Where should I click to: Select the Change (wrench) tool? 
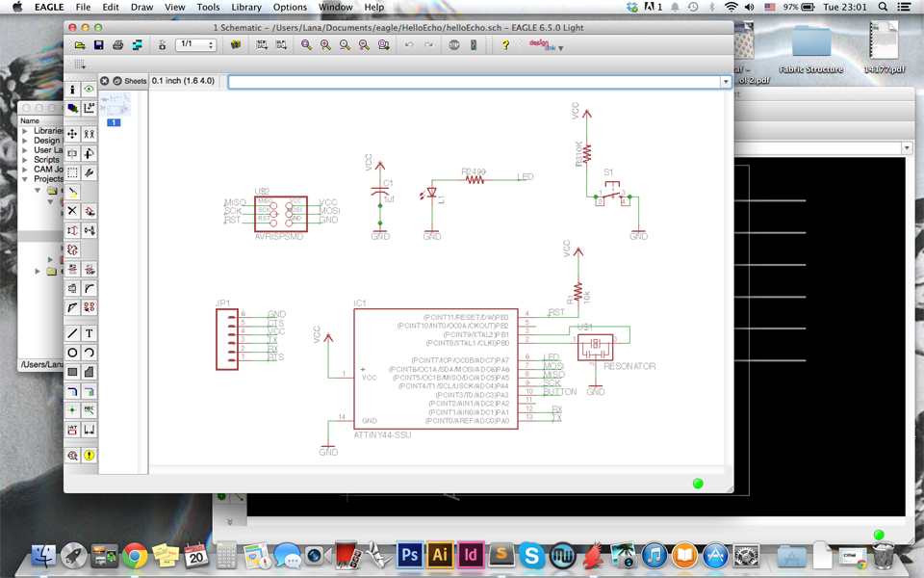[x=89, y=172]
